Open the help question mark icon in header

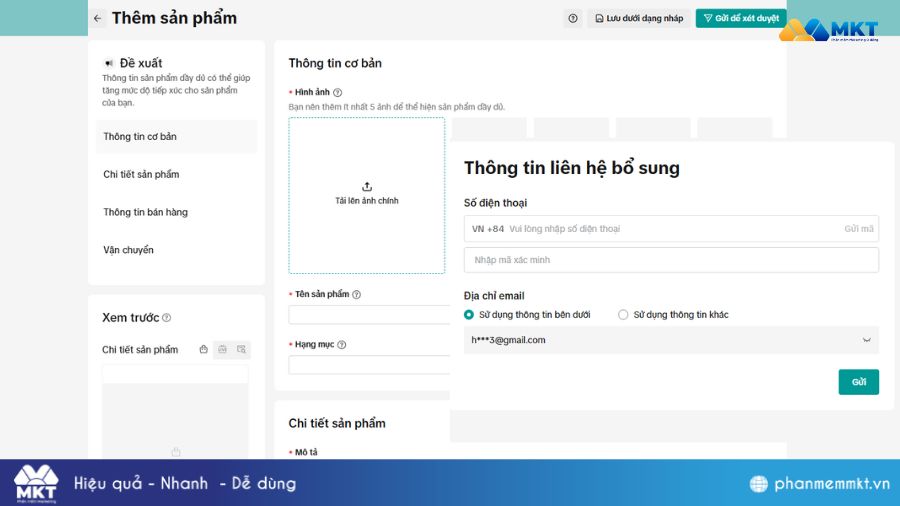(x=573, y=18)
